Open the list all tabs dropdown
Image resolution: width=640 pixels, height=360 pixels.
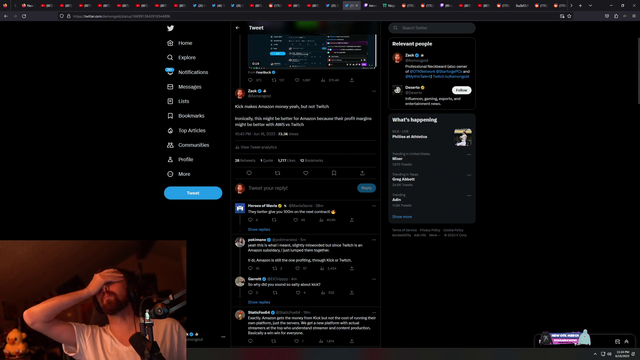pyautogui.click(x=590, y=6)
